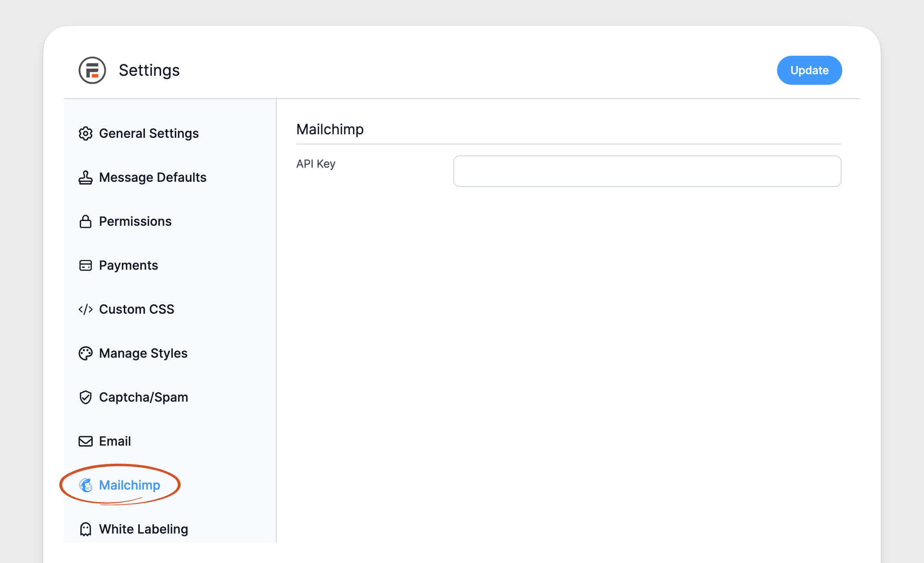The width and height of the screenshot is (924, 563).
Task: Click the Mailchimp monkey icon
Action: (x=86, y=485)
